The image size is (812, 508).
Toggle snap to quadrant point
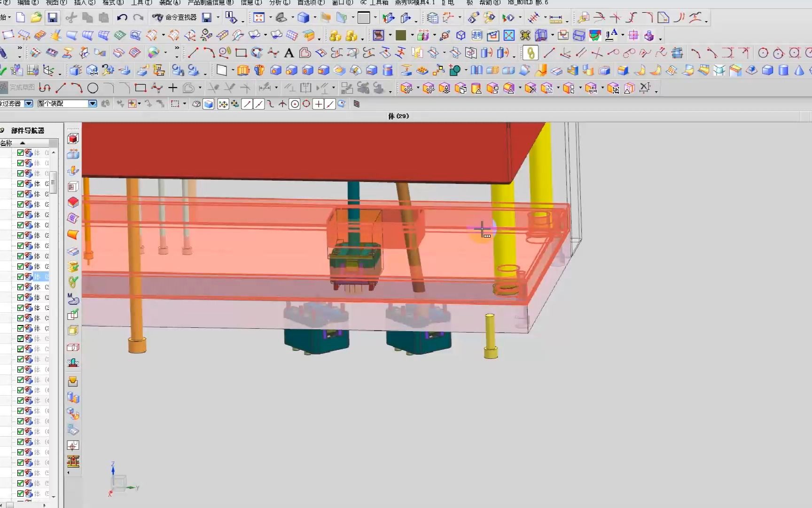point(306,104)
